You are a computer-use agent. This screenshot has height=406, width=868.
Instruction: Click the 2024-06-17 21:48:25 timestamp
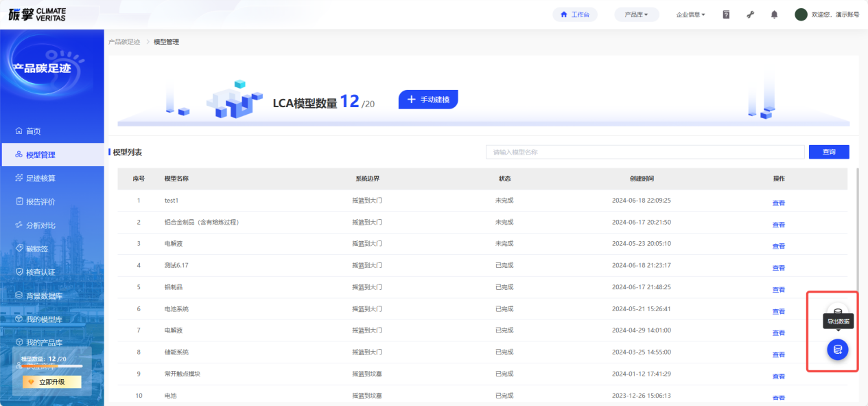coord(642,287)
